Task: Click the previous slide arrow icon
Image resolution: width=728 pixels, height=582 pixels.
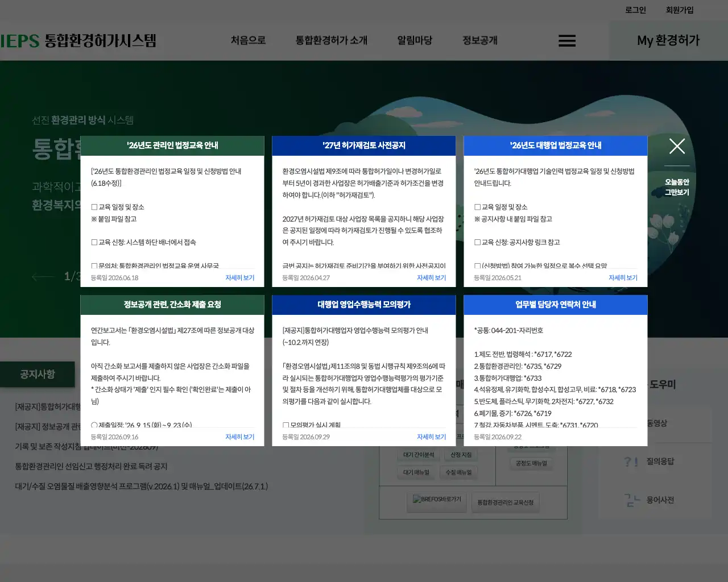Action: tap(43, 277)
